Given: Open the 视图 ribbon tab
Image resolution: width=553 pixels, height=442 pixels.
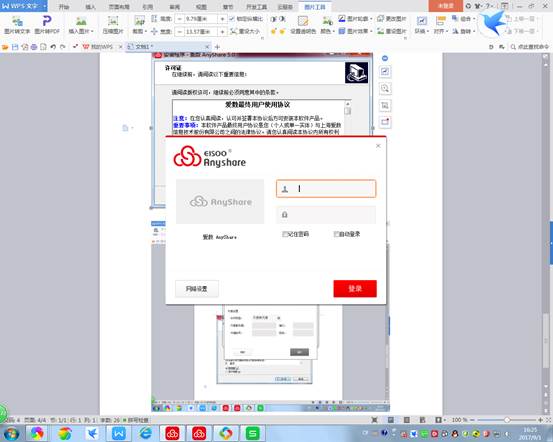Looking at the screenshot, I should pyautogui.click(x=201, y=7).
